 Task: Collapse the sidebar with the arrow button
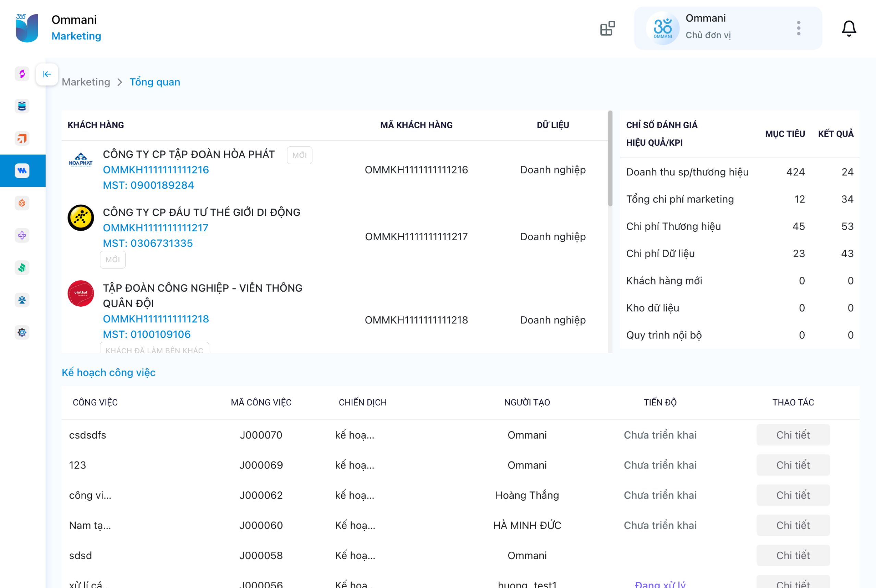click(x=47, y=74)
